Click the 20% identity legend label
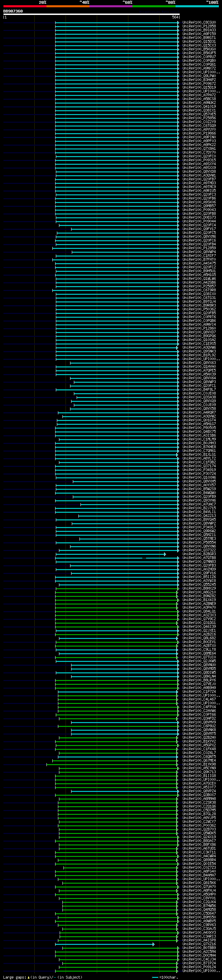This screenshot has height=980, width=222. (43, 2)
